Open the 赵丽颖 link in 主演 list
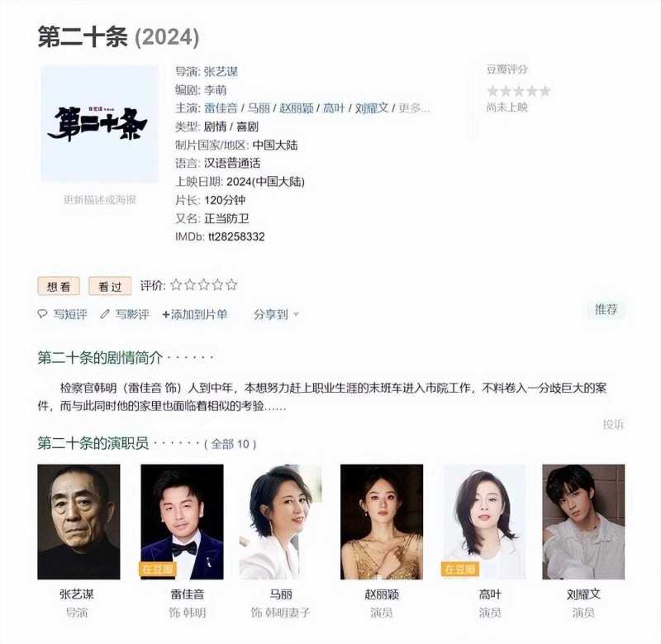The width and height of the screenshot is (661, 644). click(297, 108)
